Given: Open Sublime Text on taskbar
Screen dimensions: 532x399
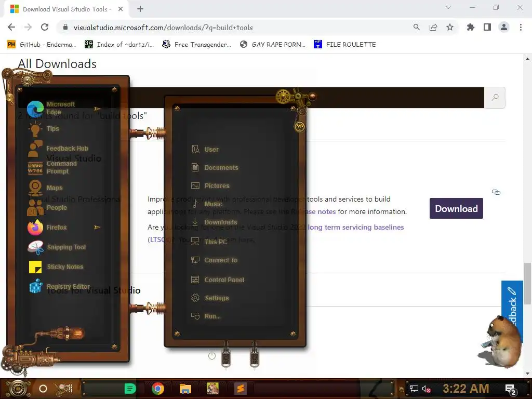Looking at the screenshot, I should (241, 389).
